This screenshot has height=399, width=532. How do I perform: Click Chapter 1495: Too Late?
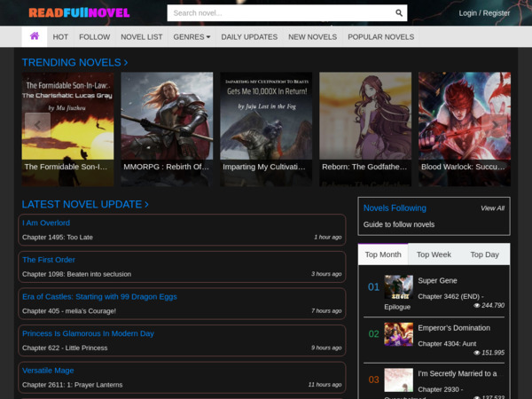(58, 237)
